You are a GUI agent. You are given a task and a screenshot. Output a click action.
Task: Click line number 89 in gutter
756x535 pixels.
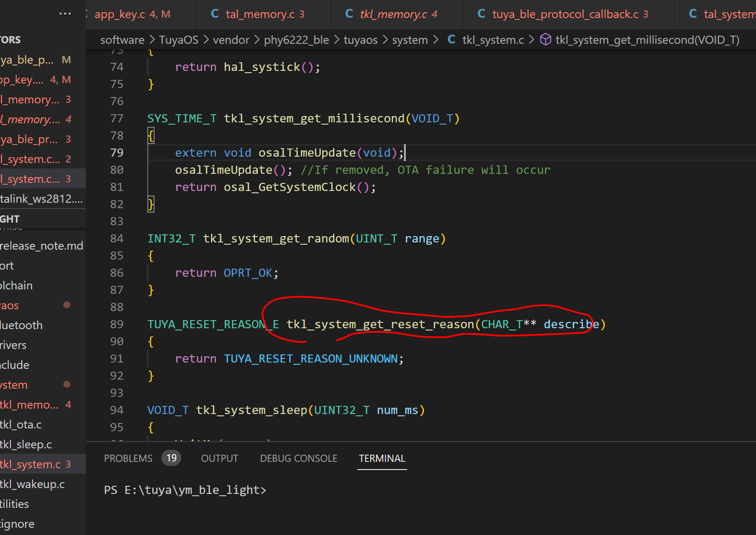point(117,324)
